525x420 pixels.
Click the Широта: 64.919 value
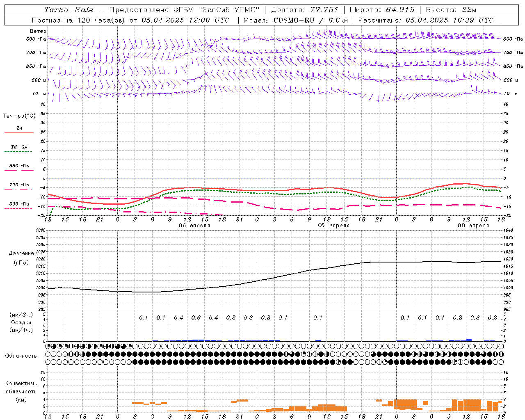[x=382, y=10]
